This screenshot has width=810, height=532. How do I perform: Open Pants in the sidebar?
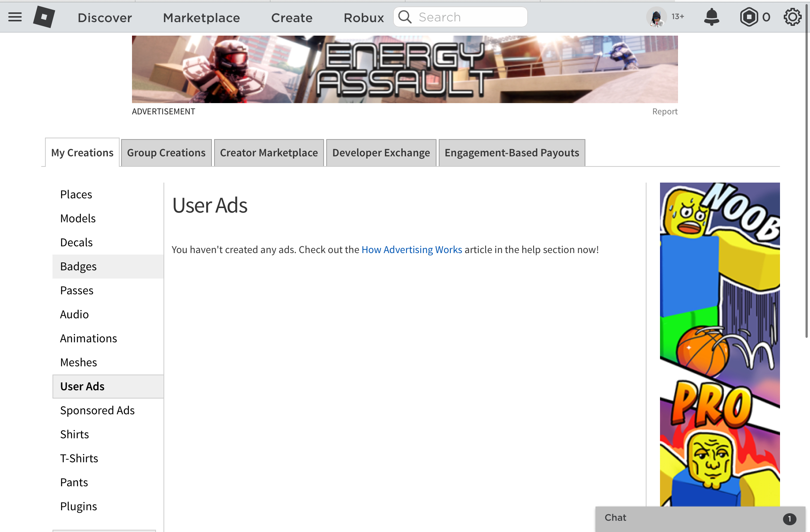[108, 483]
